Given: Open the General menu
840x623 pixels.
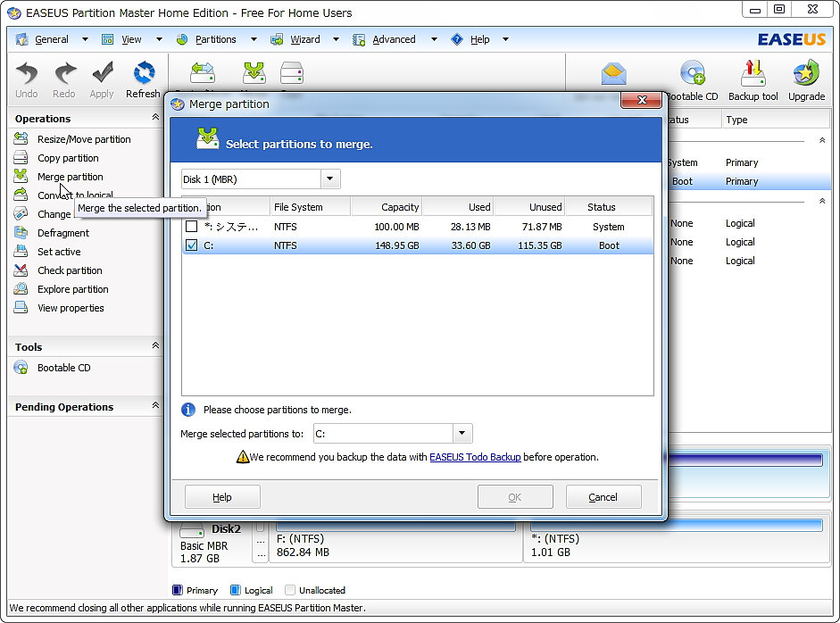Looking at the screenshot, I should pyautogui.click(x=52, y=39).
